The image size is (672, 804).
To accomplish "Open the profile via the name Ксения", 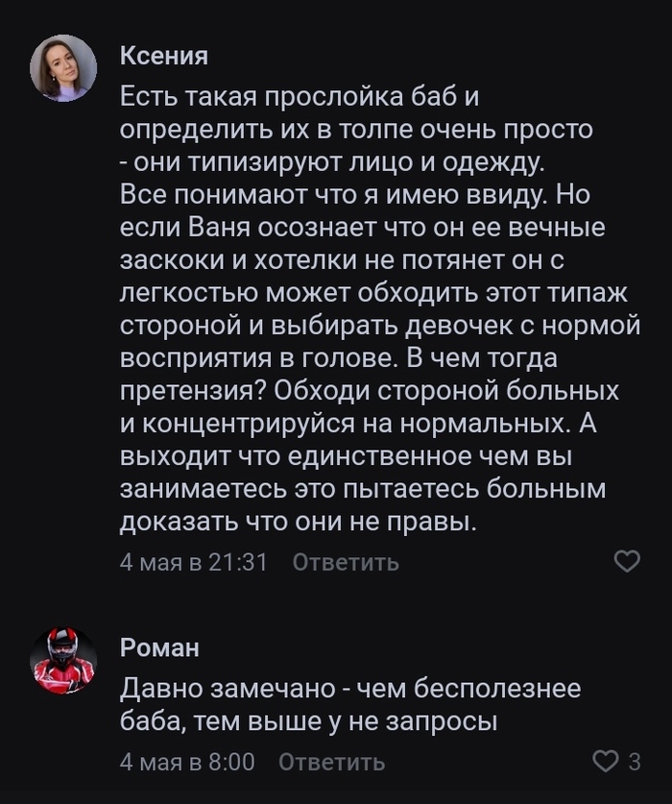I will pyautogui.click(x=163, y=56).
